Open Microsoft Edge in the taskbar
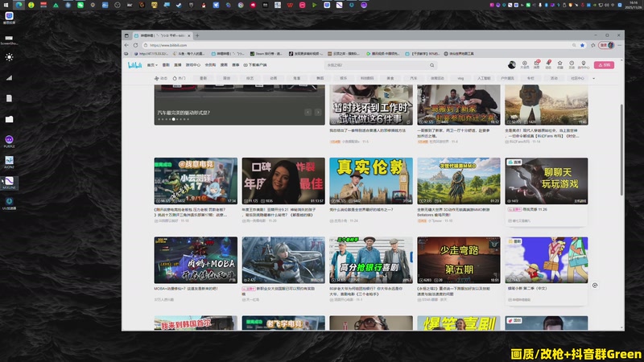This screenshot has width=644, height=362. (x=19, y=5)
